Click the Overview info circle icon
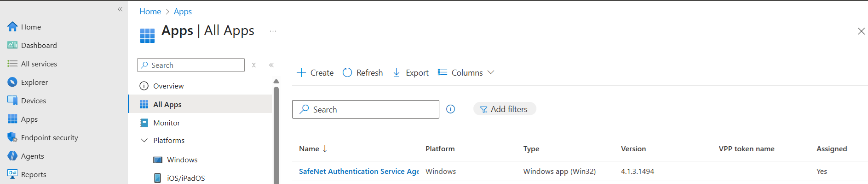 144,86
